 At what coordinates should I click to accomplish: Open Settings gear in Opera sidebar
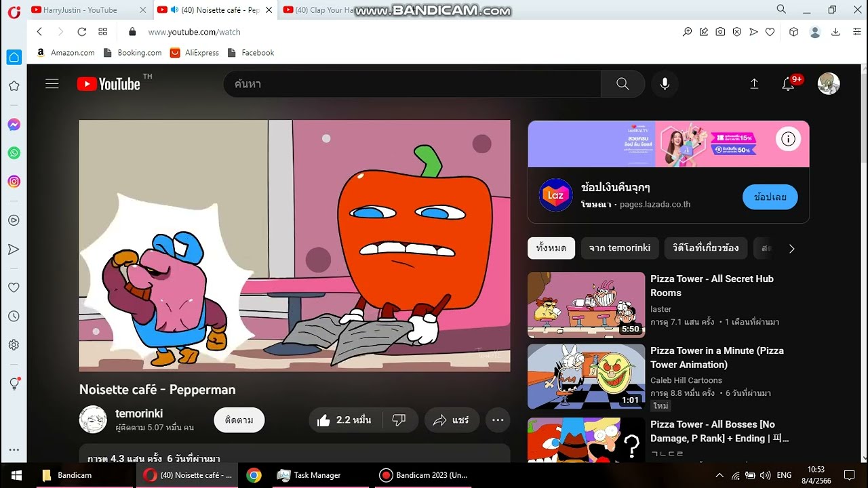tap(14, 345)
